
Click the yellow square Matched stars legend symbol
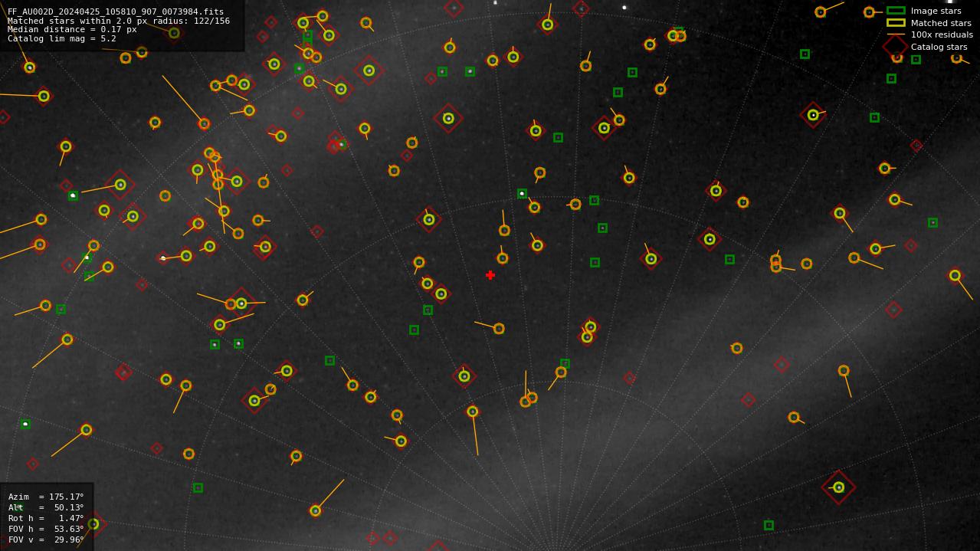[x=896, y=23]
